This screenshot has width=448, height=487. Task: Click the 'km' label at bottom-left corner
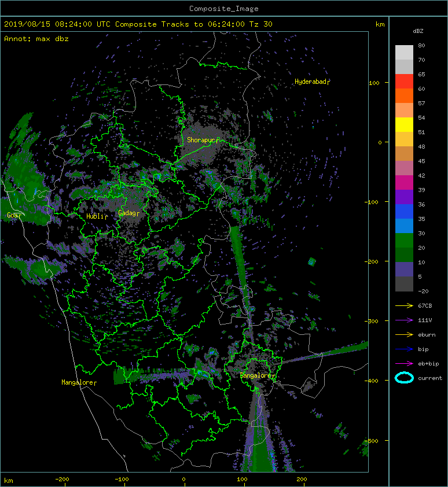[9, 481]
